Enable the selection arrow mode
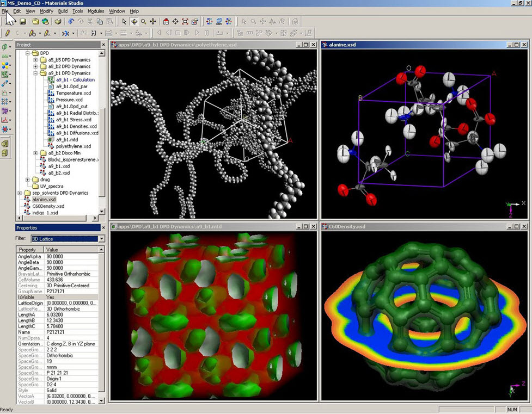This screenshot has height=414, width=532. (124, 22)
